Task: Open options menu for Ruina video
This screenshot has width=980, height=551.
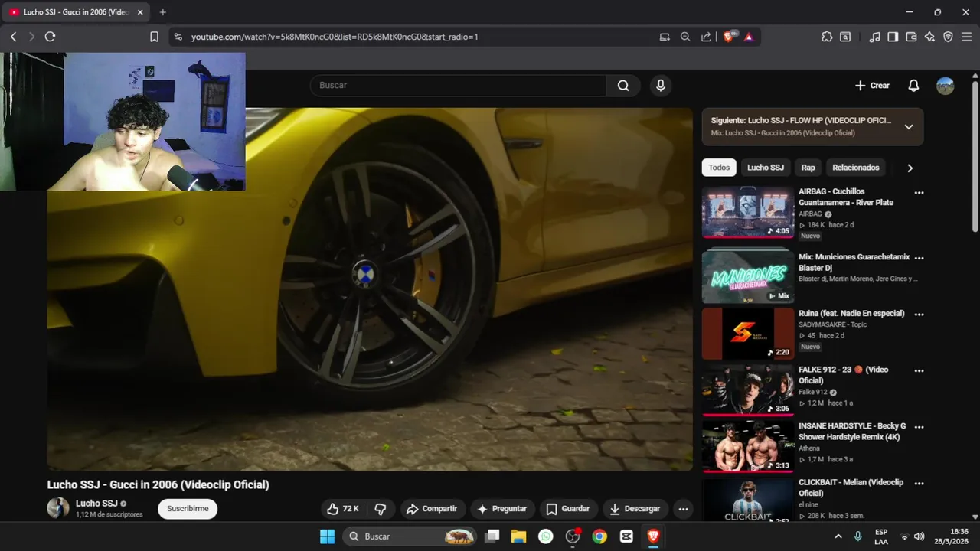Action: point(919,315)
